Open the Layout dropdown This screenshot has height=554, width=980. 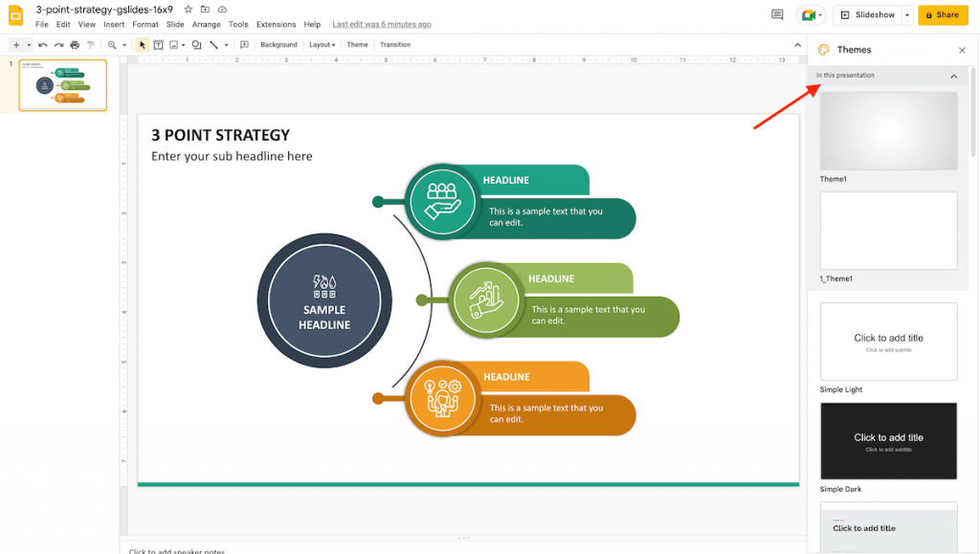(320, 44)
